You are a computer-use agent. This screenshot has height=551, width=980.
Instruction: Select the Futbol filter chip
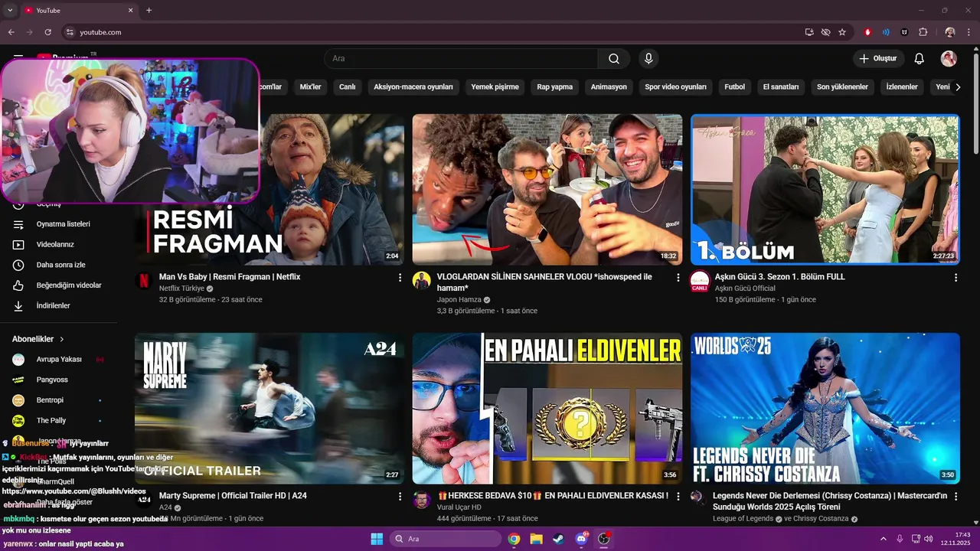734,86
